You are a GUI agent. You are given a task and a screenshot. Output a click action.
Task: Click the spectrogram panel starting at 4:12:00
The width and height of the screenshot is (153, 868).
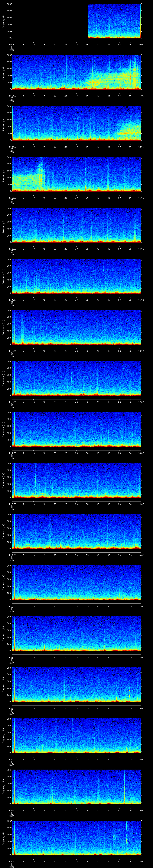click(x=77, y=174)
